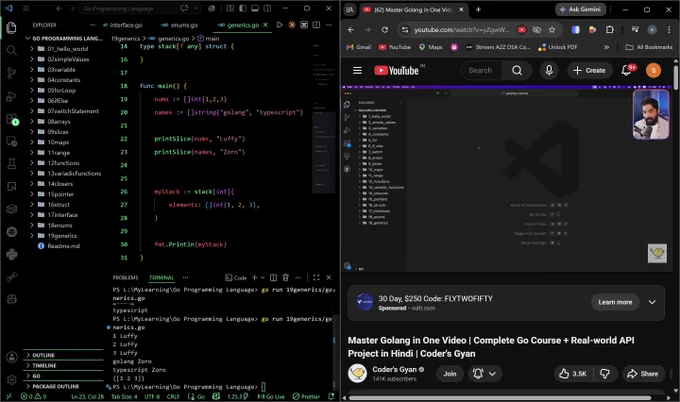680x402 pixels.
Task: Click the Chrome address bar URL
Action: [462, 29]
